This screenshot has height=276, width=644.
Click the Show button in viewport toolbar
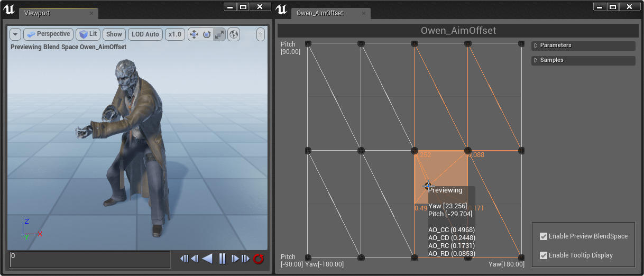(114, 34)
